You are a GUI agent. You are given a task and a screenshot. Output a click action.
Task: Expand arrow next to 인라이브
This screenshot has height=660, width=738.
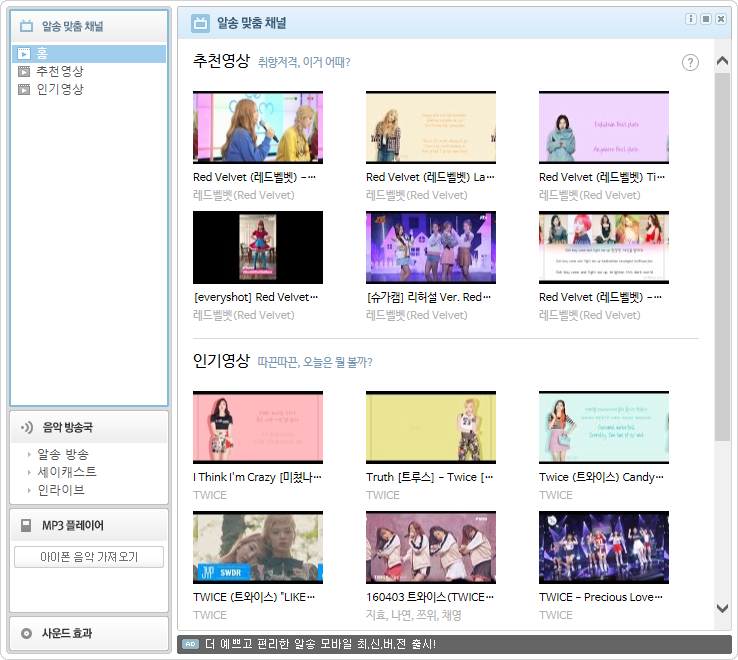coord(29,491)
